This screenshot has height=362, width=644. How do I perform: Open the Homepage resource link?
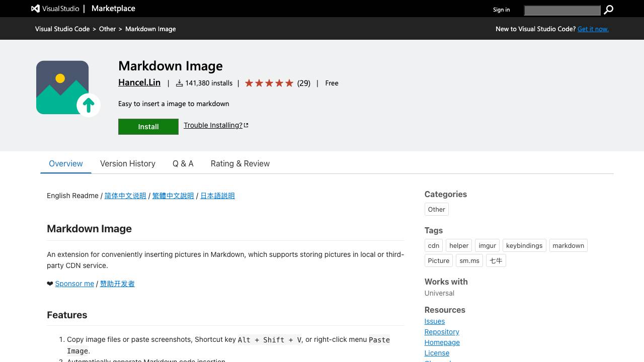442,342
